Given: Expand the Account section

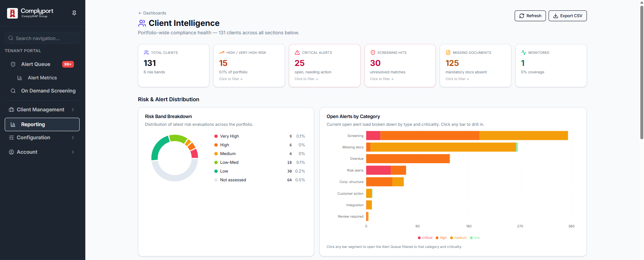Looking at the screenshot, I should tap(42, 152).
